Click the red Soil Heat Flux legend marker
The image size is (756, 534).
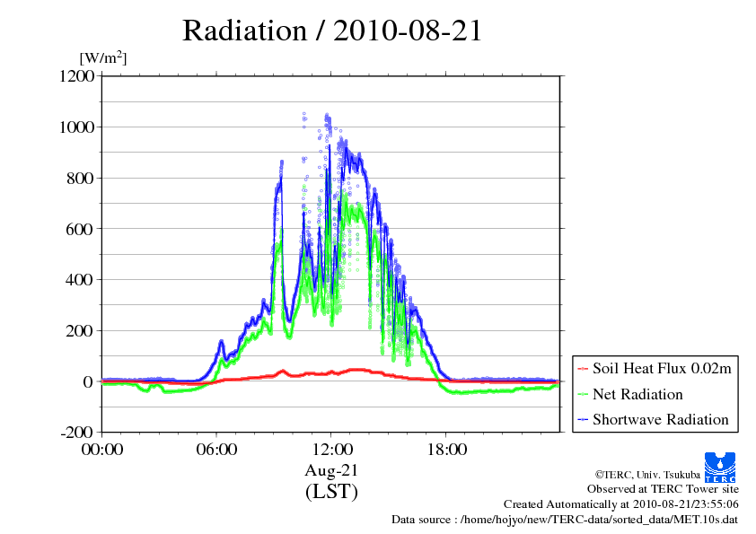pos(583,369)
